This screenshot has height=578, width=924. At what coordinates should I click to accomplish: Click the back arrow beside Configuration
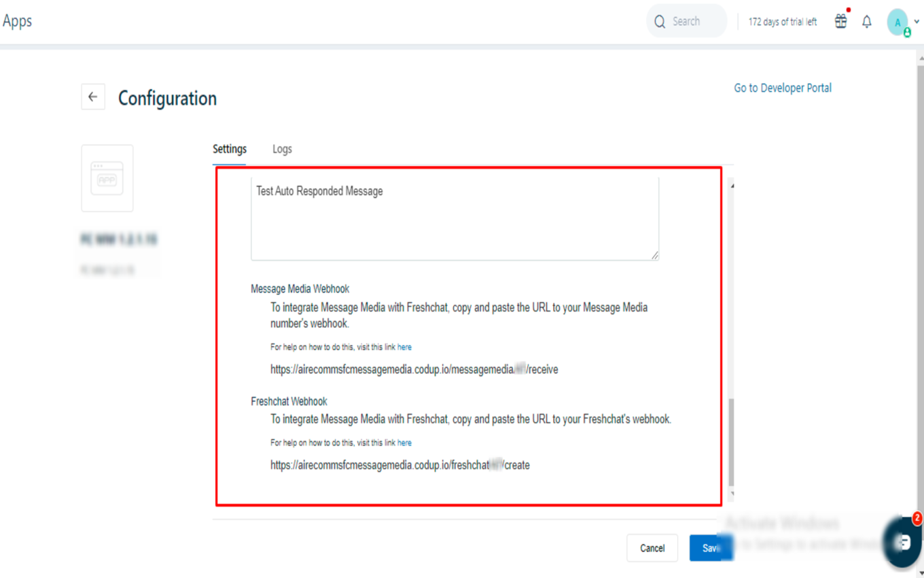(x=93, y=97)
